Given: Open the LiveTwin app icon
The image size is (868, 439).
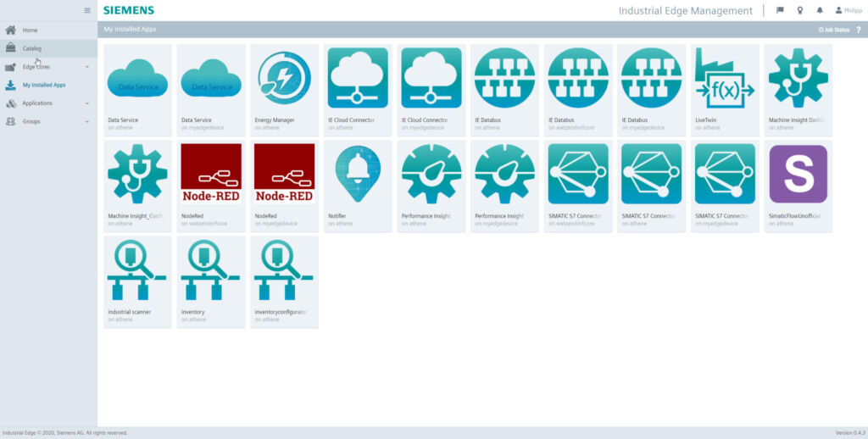Looking at the screenshot, I should pyautogui.click(x=725, y=78).
